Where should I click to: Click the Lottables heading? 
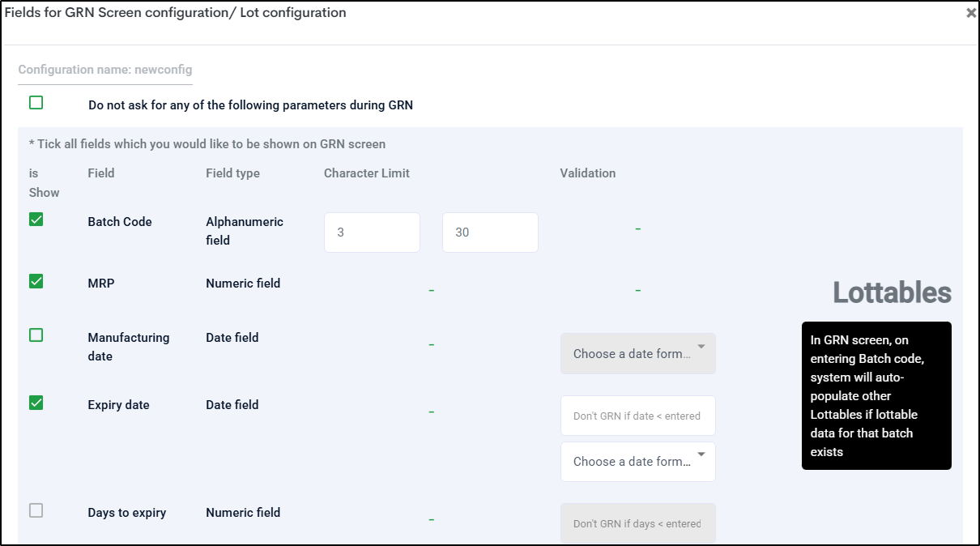pos(892,292)
